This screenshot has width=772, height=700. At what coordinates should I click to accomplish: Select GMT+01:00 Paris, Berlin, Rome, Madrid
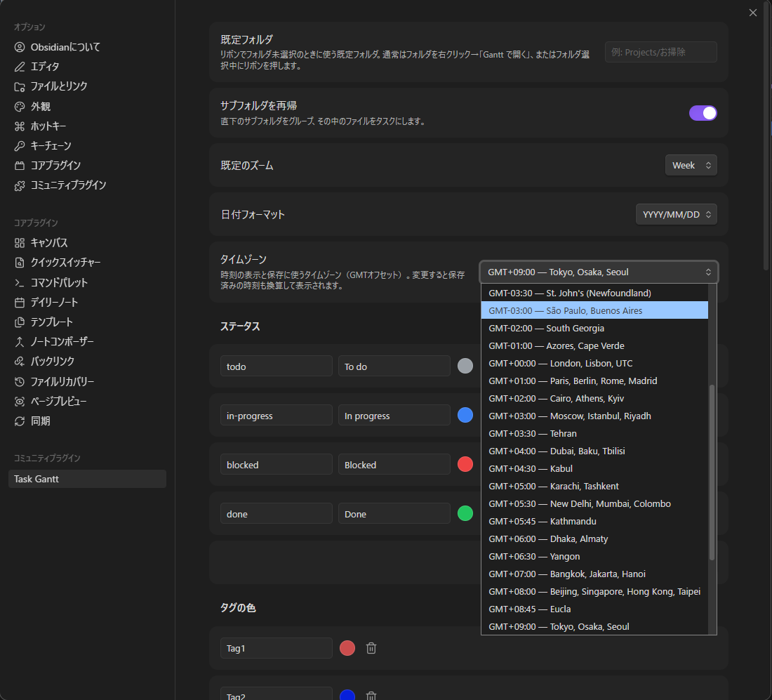[594, 381]
